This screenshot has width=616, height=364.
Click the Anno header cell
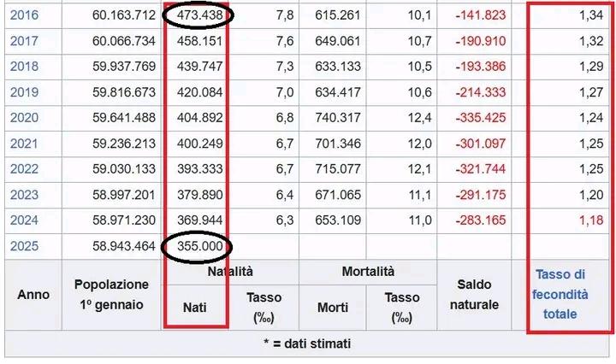point(33,294)
